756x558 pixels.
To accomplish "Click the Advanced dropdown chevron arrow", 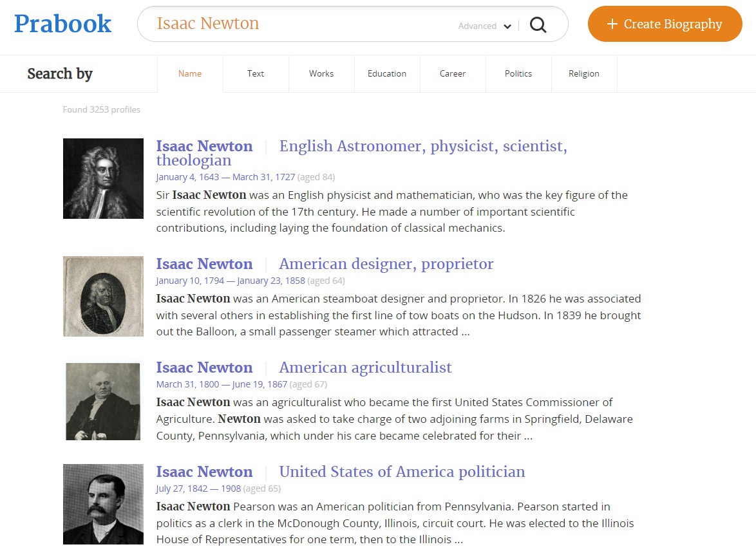I will click(x=507, y=26).
